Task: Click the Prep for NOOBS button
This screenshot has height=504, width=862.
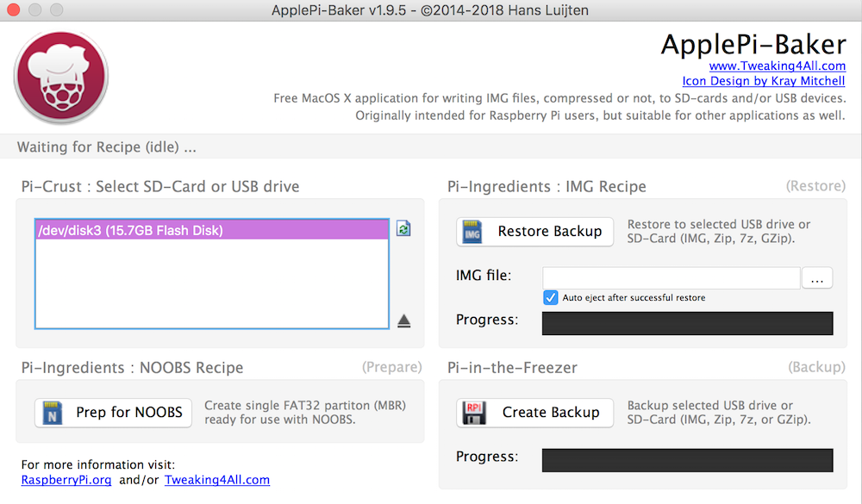Action: pos(113,413)
